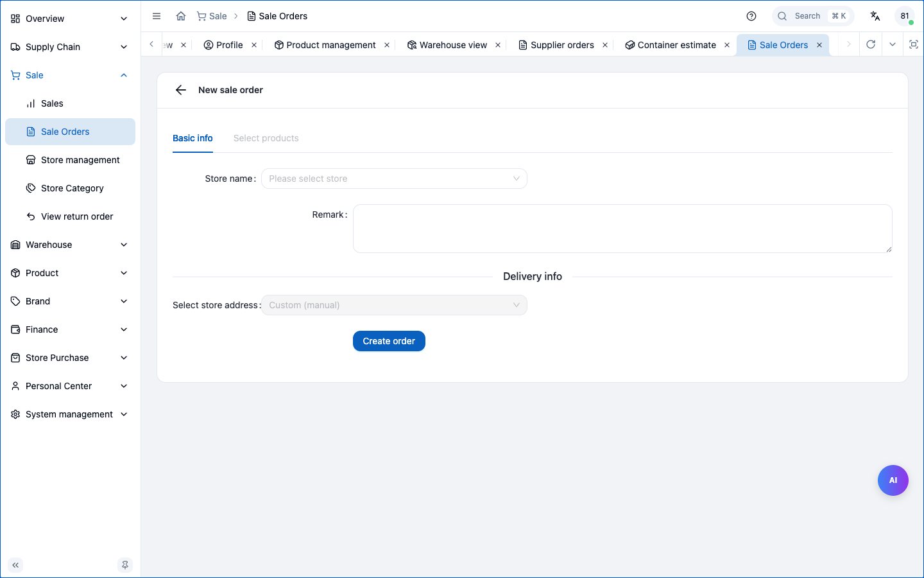Open the AI assistant floating button
The height and width of the screenshot is (578, 924).
tap(893, 480)
